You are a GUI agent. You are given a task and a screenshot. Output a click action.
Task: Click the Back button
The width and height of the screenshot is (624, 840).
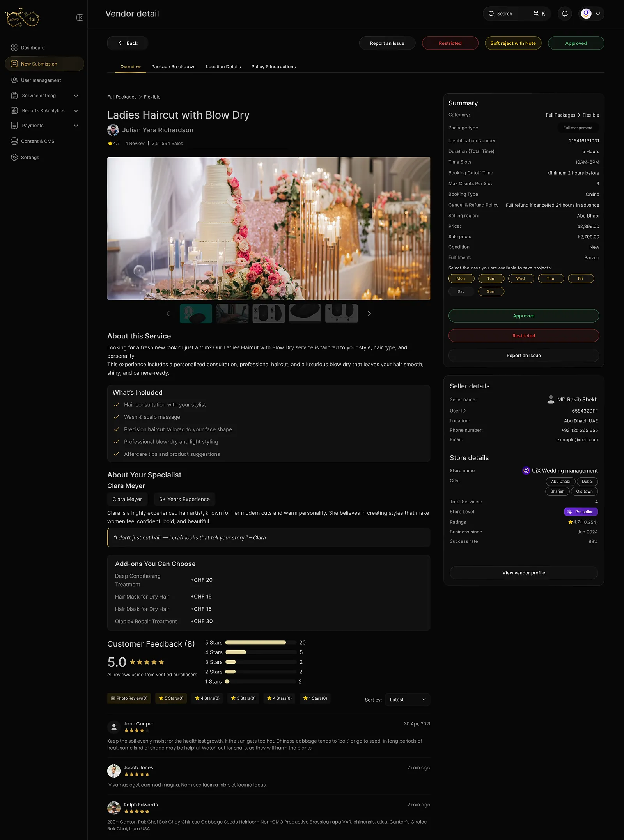(x=128, y=43)
